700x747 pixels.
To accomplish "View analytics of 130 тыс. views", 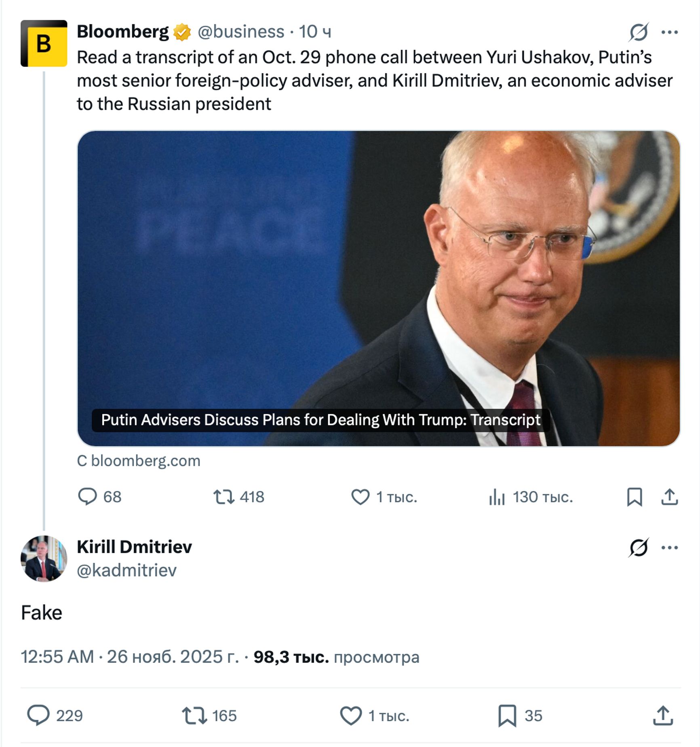I will (x=497, y=496).
